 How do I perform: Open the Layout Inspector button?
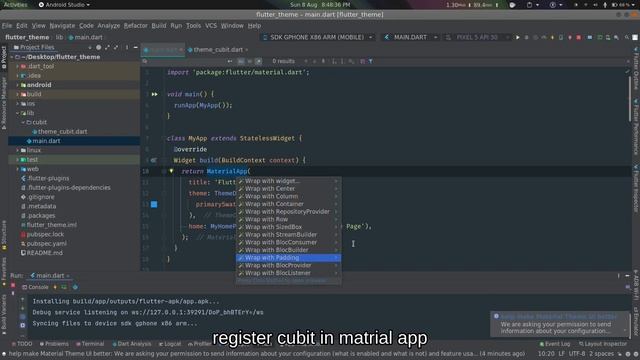[x=602, y=344]
